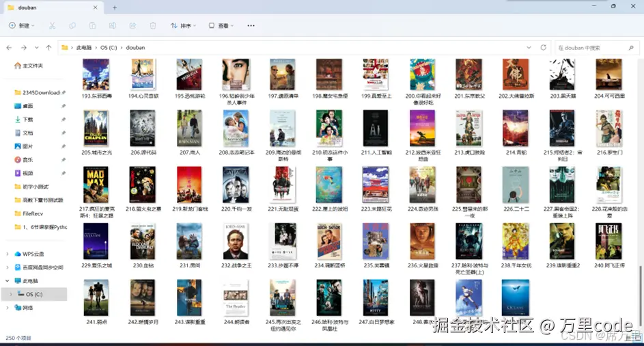Viewport: 644px width, 346px height.
Task: Click the 下载 download arrow icon in the sidebar
Action: [18, 119]
